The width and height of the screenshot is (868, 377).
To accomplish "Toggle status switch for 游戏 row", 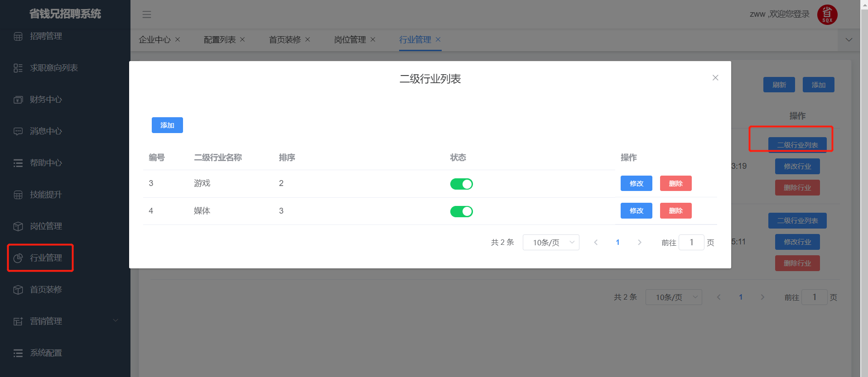I will tap(461, 184).
